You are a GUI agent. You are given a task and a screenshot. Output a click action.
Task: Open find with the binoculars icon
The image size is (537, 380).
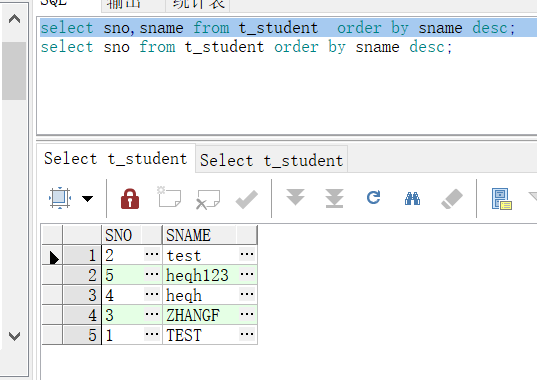coord(412,199)
